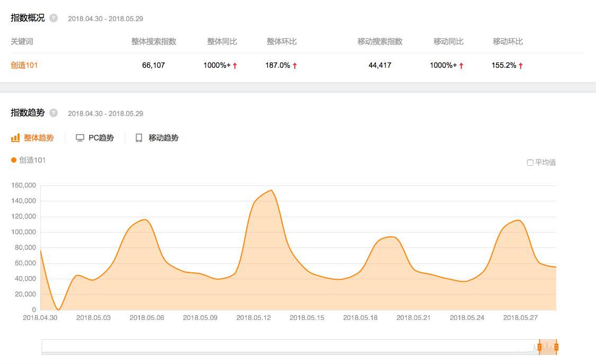Click the date range next to 指数趋势
Image resolution: width=596 pixels, height=364 pixels.
[x=106, y=113]
